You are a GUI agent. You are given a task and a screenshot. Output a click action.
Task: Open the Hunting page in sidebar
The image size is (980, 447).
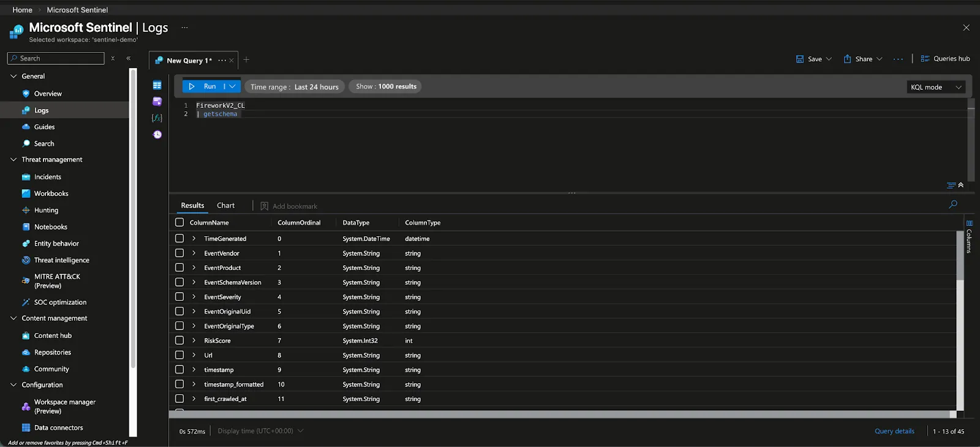coord(47,210)
